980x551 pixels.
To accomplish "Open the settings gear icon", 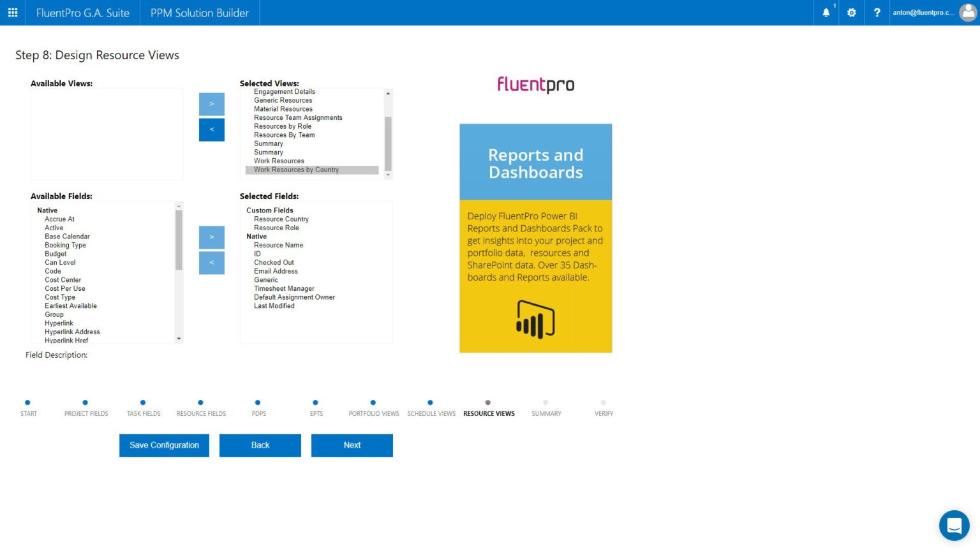I will pos(851,12).
